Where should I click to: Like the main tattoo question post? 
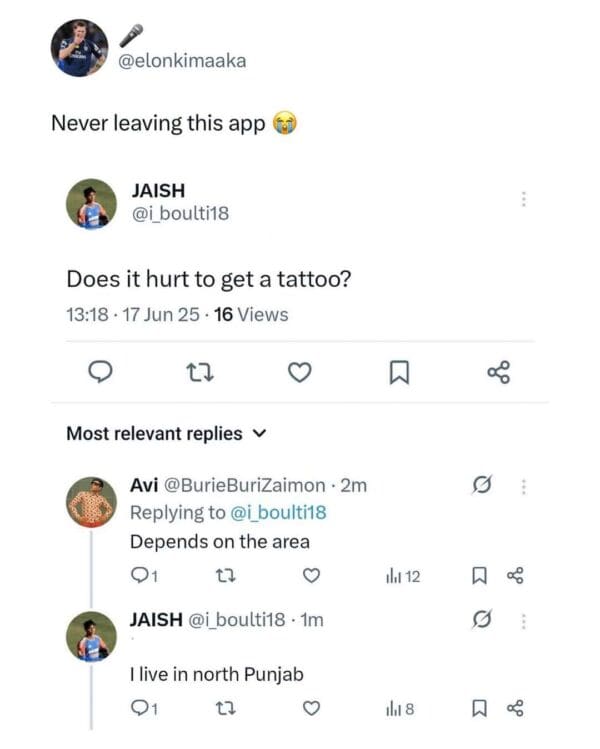[297, 373]
